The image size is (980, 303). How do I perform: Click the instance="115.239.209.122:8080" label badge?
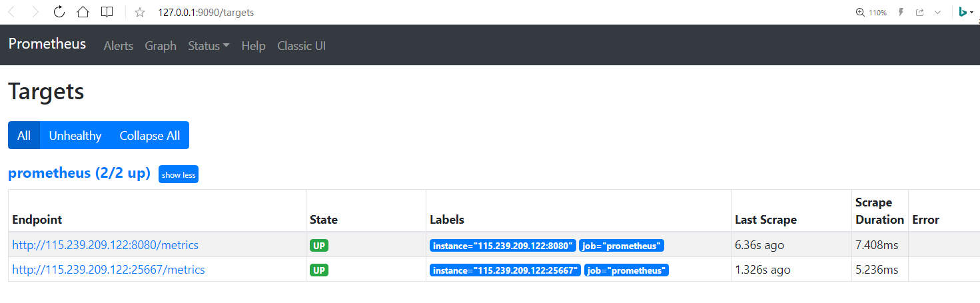coord(503,246)
